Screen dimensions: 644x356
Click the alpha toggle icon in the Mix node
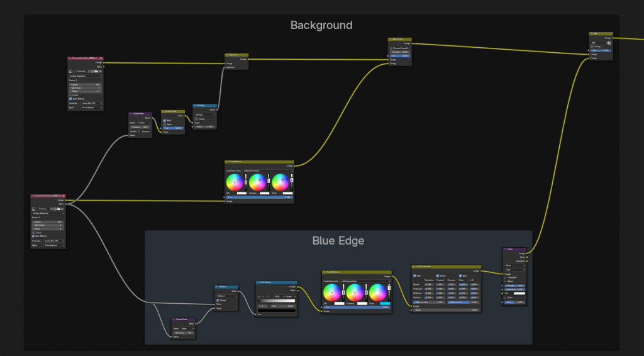click(x=609, y=43)
